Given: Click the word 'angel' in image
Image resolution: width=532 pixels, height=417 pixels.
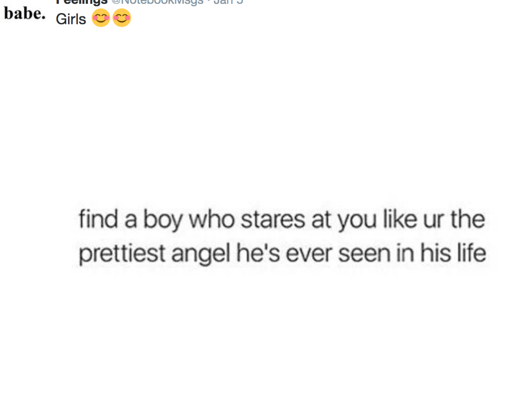Looking at the screenshot, I should (201, 255).
